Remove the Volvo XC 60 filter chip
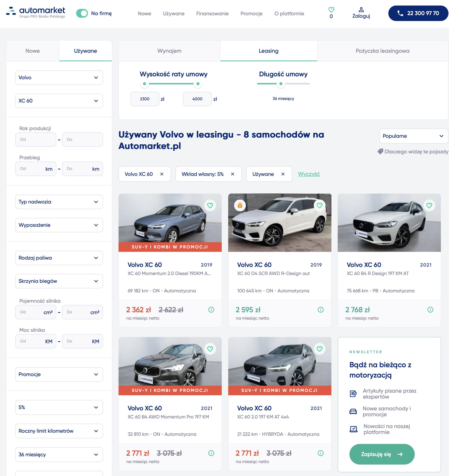Screen dimensions: 449x476 coord(162,174)
